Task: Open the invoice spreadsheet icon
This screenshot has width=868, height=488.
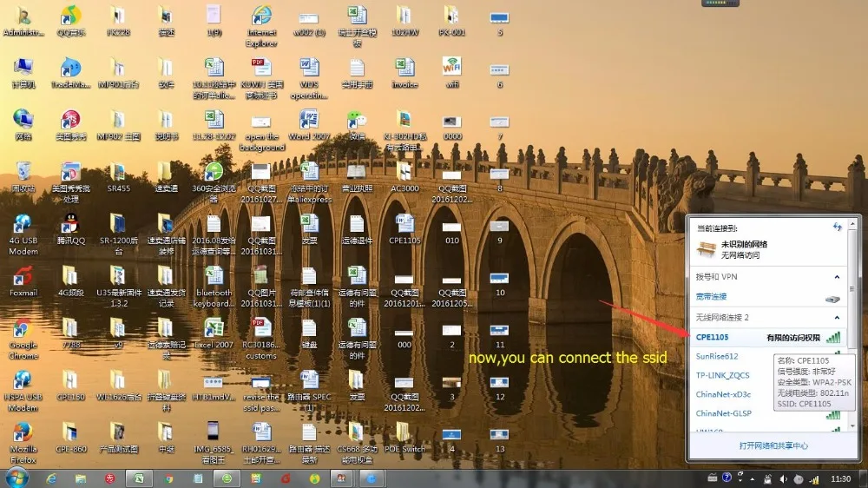Action: pos(404,73)
